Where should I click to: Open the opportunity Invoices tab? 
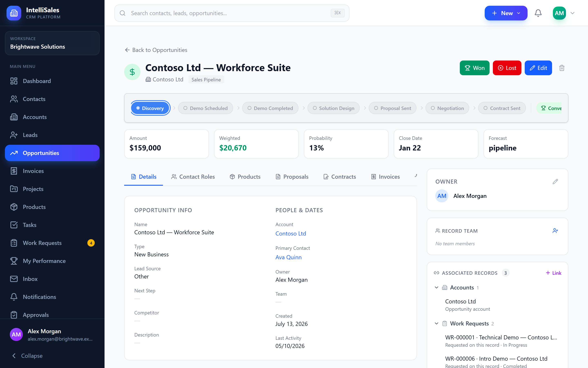click(385, 177)
